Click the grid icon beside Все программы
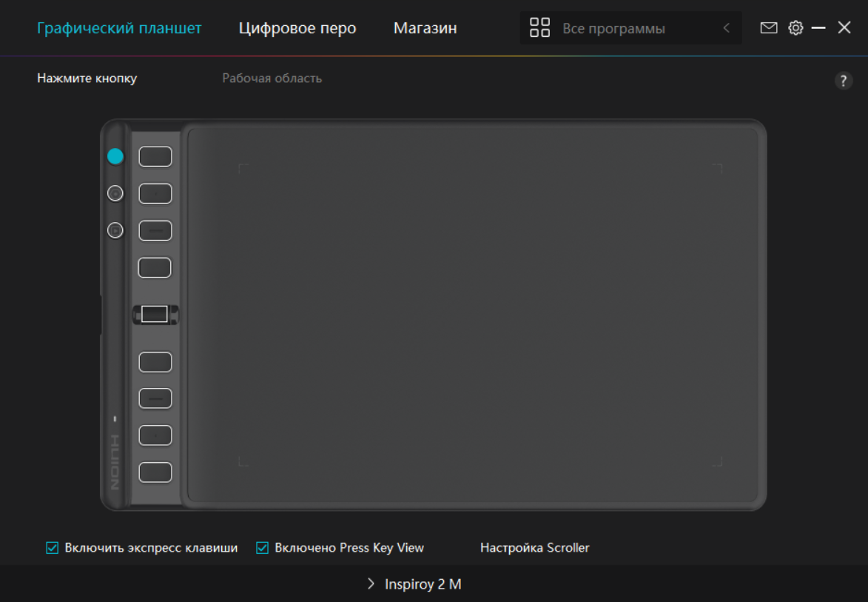The width and height of the screenshot is (868, 602). (x=540, y=28)
